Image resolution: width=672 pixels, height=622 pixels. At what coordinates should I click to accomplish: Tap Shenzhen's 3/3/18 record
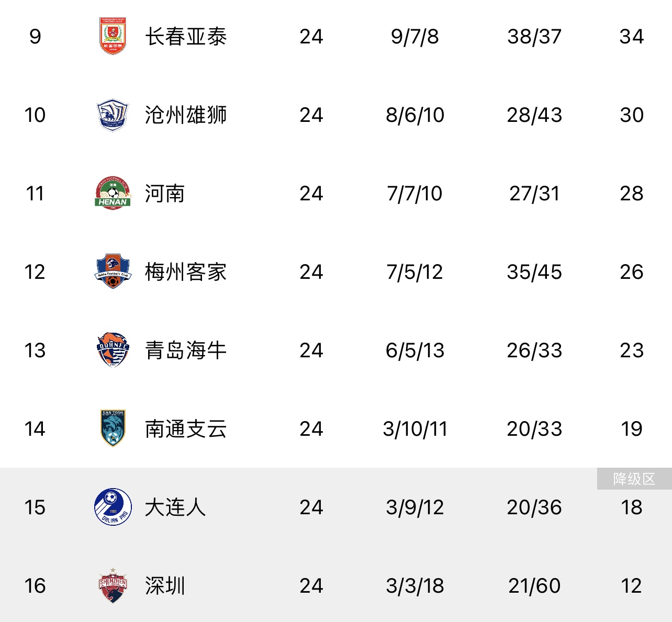pyautogui.click(x=415, y=586)
